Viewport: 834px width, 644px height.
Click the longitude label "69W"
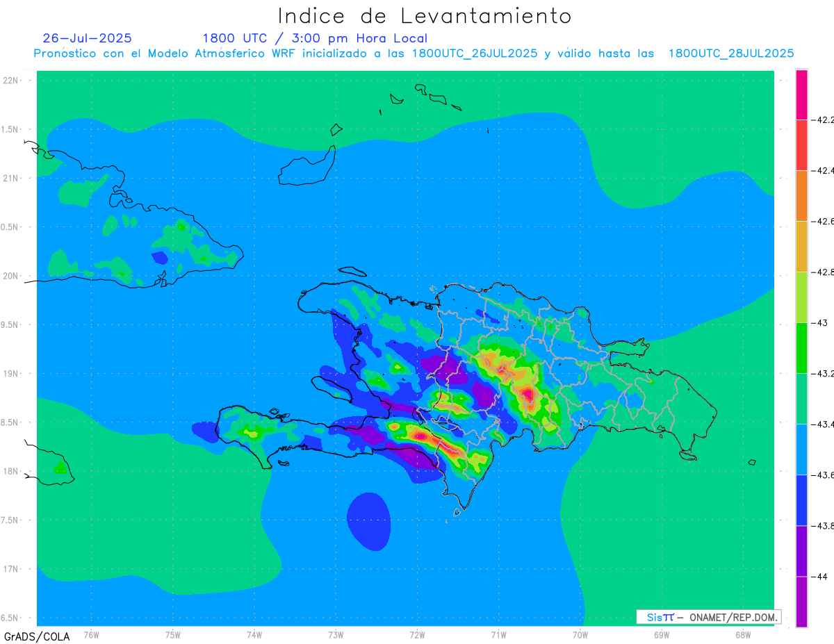click(661, 634)
